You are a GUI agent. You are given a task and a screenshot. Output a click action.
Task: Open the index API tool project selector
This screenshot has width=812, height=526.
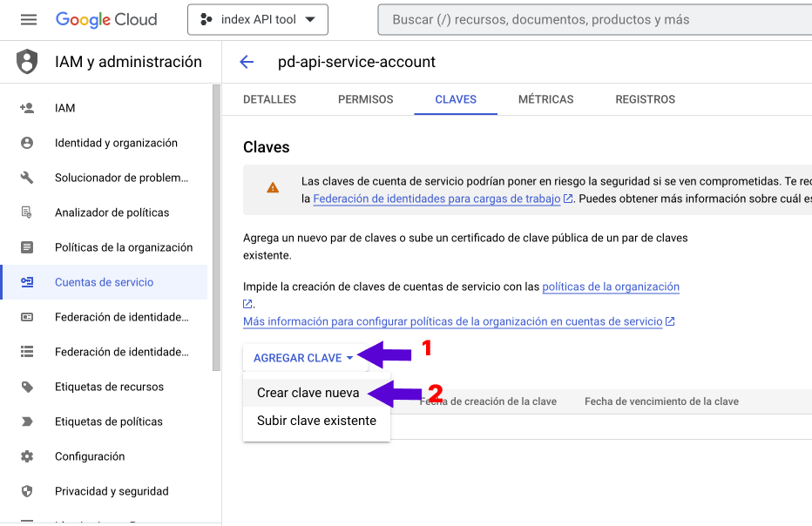(258, 20)
